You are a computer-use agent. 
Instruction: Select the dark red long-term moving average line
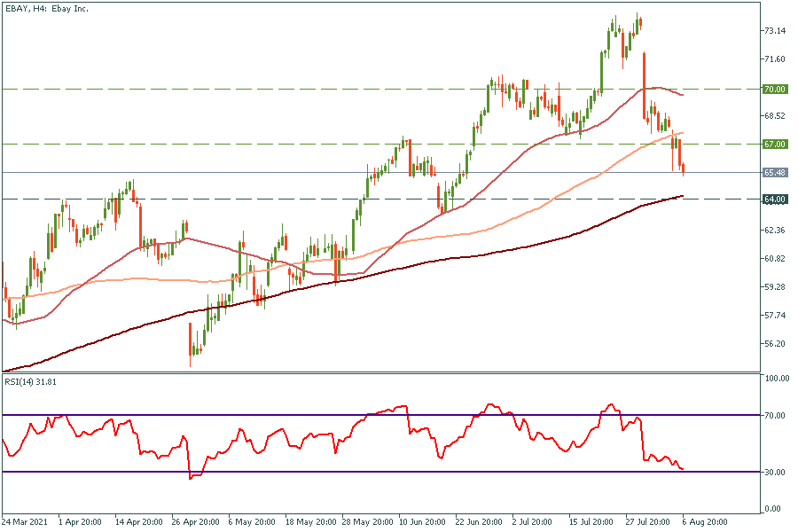click(x=443, y=259)
